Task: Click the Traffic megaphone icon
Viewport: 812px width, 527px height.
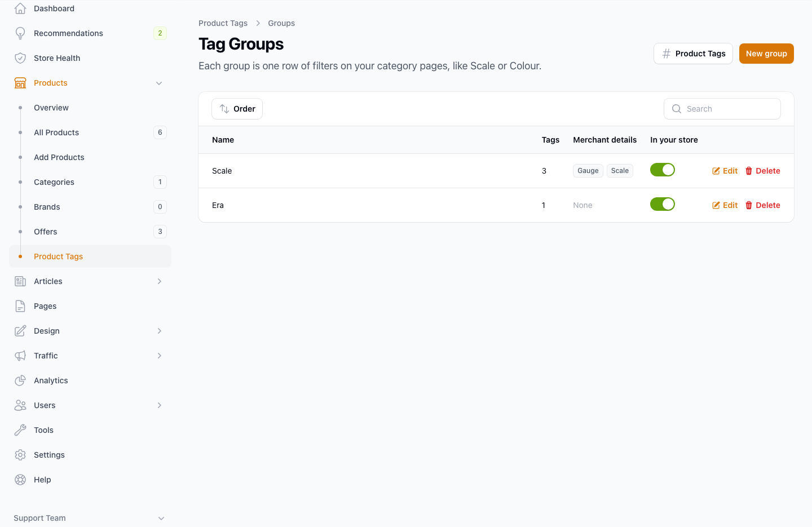Action: [x=20, y=356]
